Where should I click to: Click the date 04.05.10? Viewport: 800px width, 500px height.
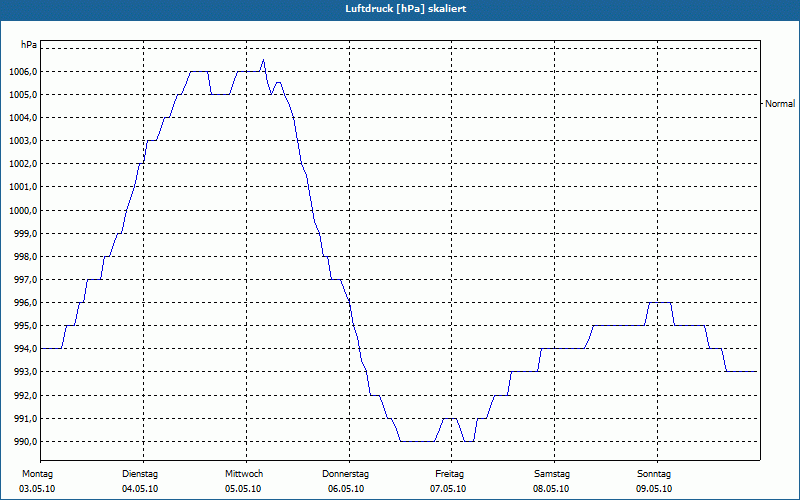tap(140, 489)
